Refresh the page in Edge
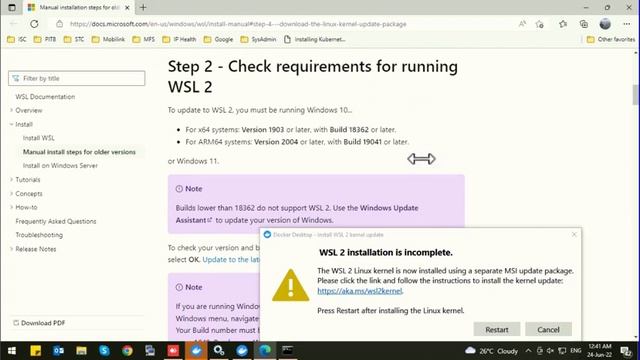The image size is (640, 360). point(34,24)
